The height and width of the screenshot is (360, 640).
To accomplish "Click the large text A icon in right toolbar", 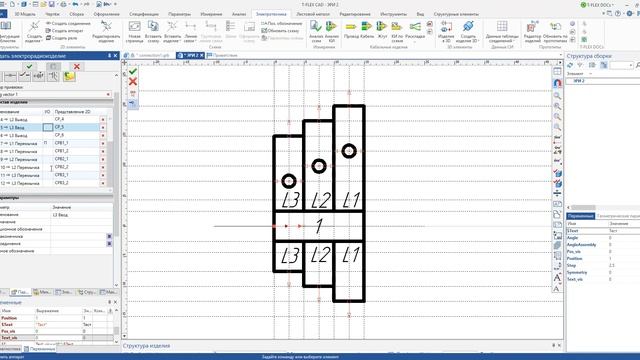I will pyautogui.click(x=557, y=278).
